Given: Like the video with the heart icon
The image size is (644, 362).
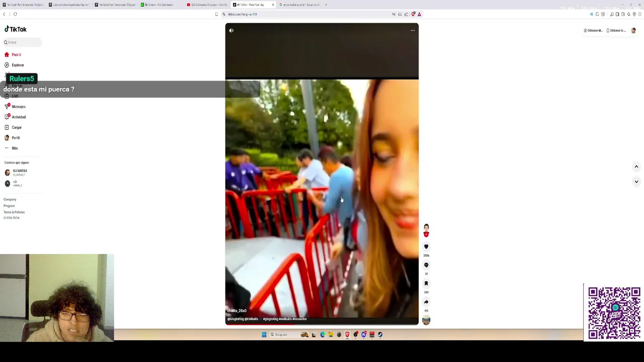Looking at the screenshot, I should 426,247.
